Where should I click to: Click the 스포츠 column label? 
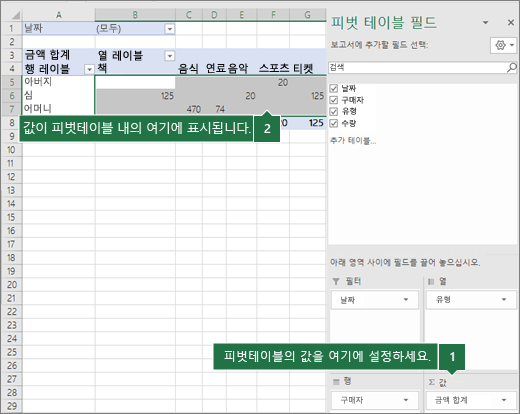(x=274, y=68)
